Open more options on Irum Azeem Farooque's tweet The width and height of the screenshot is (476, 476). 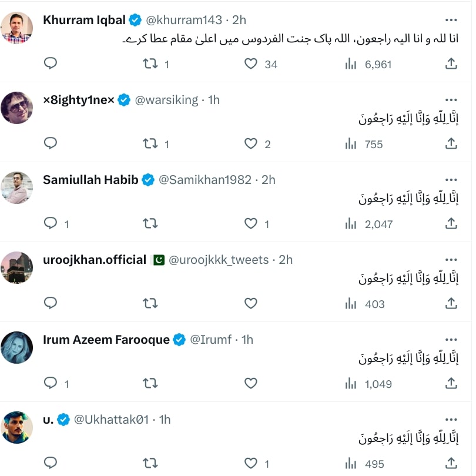pos(451,340)
